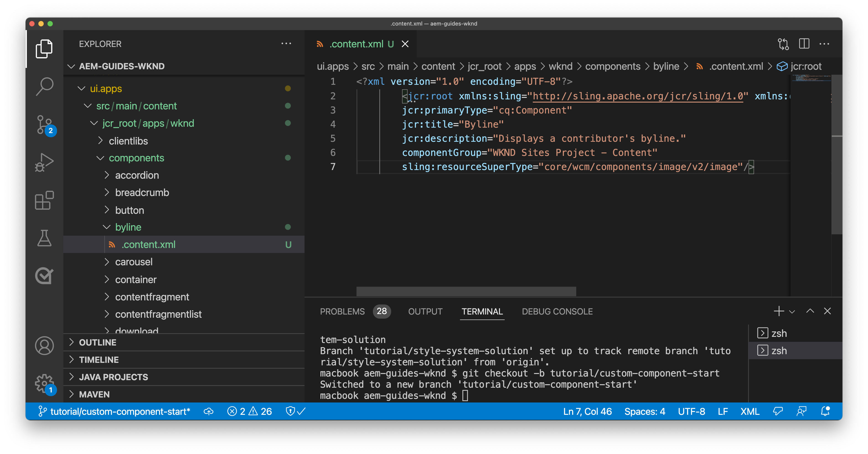Toggle the Accounts profile icon
868x454 pixels.
pos(44,346)
